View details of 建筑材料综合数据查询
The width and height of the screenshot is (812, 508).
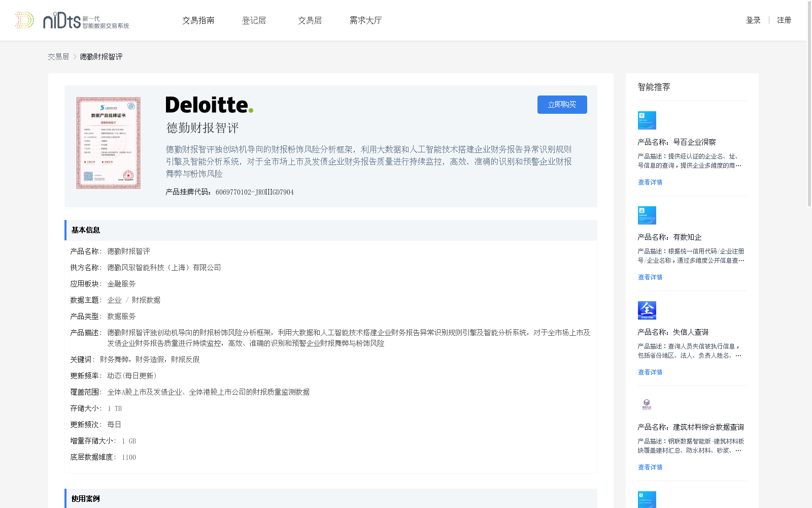pyautogui.click(x=650, y=467)
